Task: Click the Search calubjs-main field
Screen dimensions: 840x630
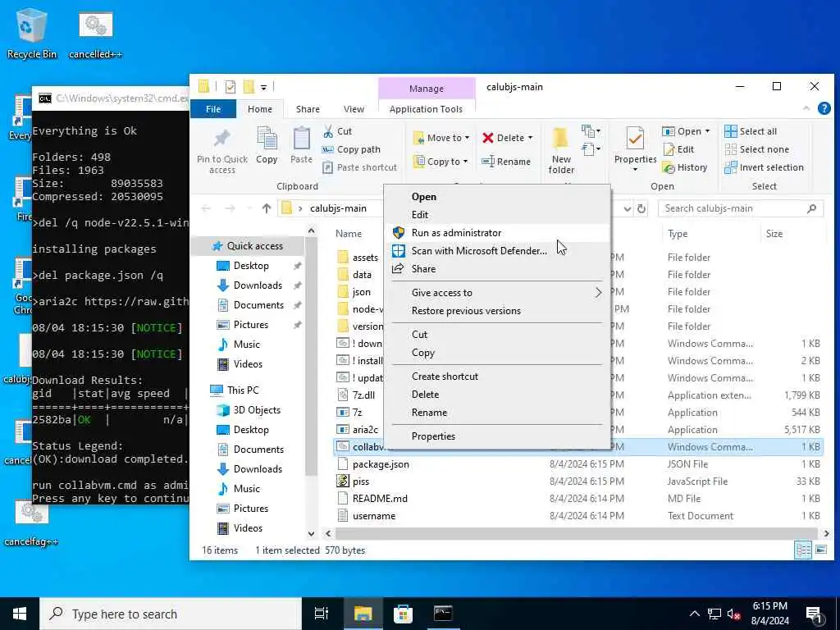Action: 741,208
